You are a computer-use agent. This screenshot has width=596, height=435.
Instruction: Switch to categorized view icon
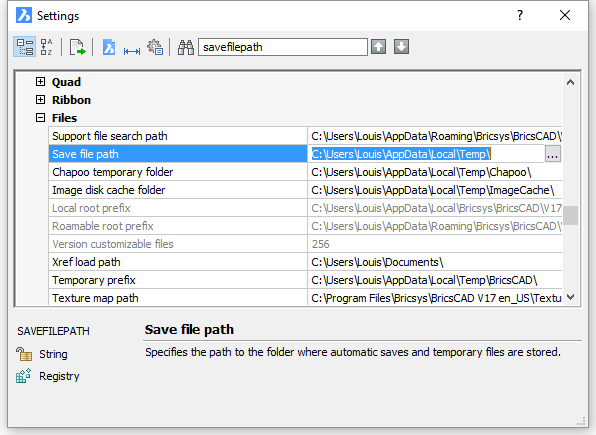coord(25,47)
